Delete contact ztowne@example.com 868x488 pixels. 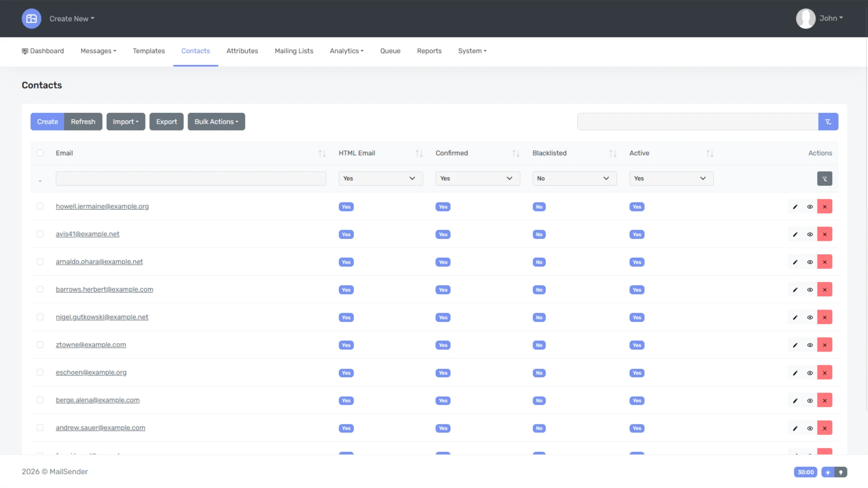pos(824,345)
